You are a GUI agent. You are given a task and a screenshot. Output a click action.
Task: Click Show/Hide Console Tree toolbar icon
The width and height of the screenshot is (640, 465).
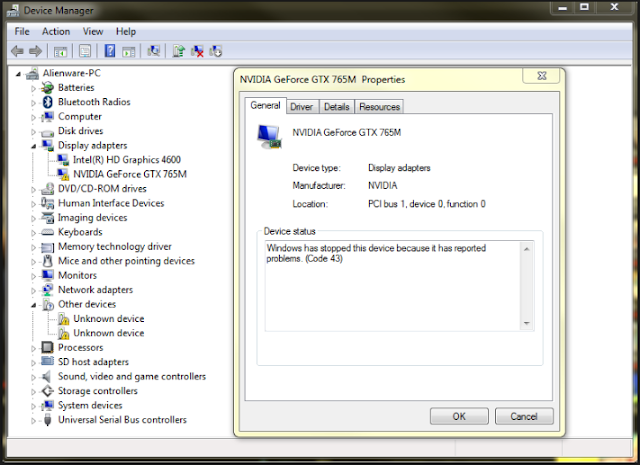[x=60, y=52]
